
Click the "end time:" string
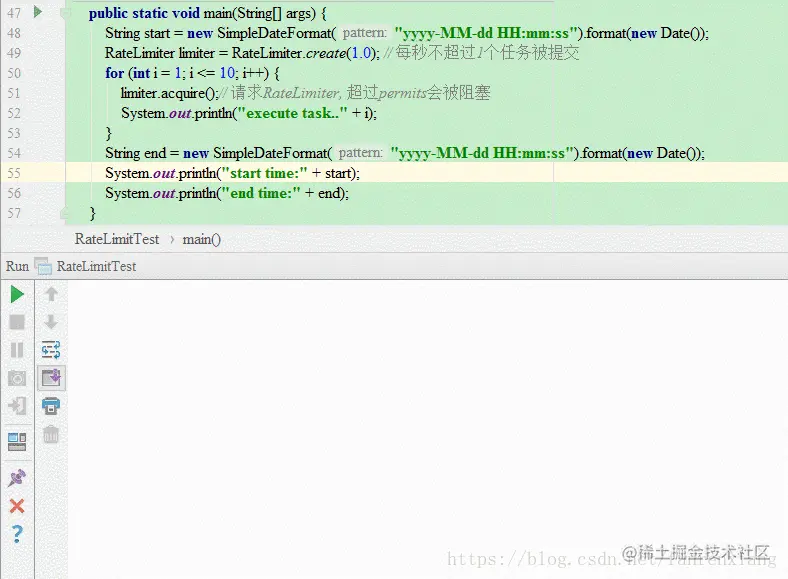point(261,194)
